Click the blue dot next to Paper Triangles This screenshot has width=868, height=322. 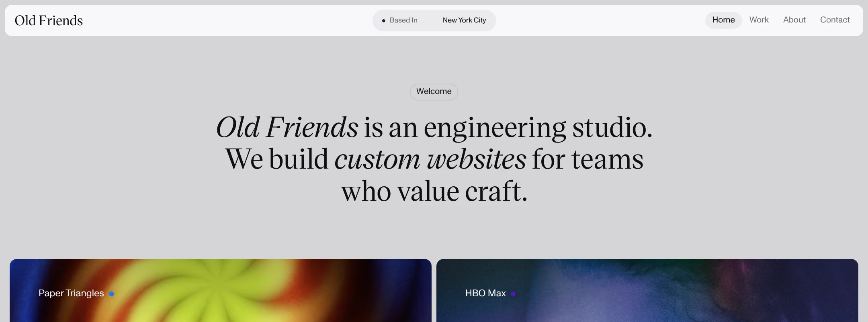coord(111,294)
